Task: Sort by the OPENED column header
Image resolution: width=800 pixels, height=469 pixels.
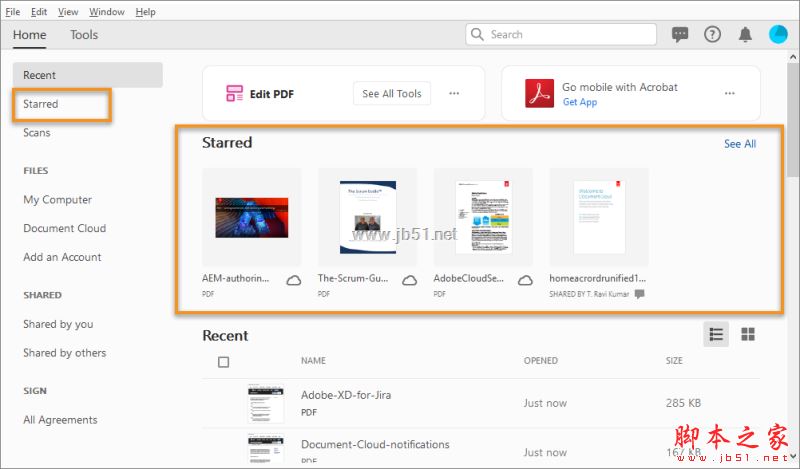Action: [541, 360]
